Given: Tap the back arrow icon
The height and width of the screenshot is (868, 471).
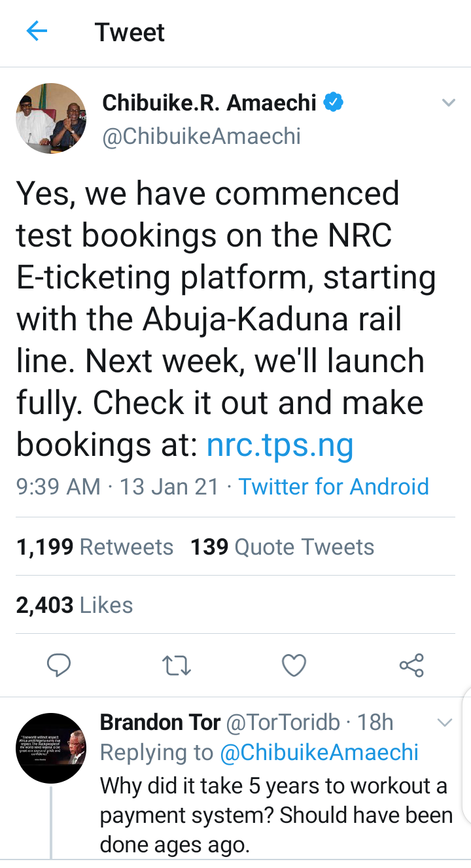Looking at the screenshot, I should click(x=37, y=31).
